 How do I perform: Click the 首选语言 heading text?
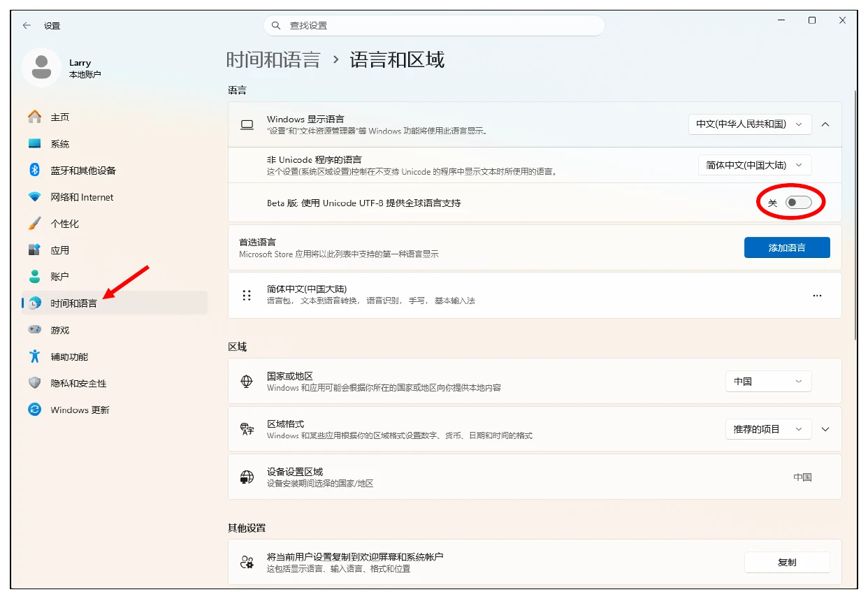click(x=257, y=242)
